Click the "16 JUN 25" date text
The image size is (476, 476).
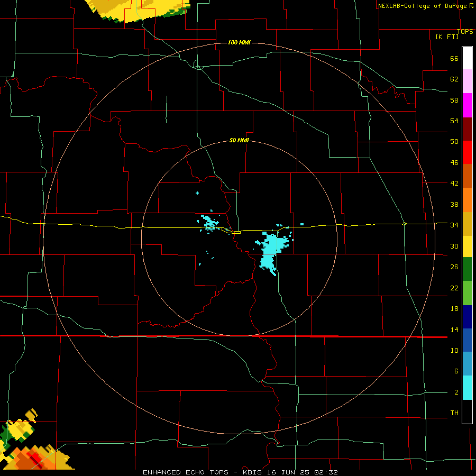coord(288,472)
